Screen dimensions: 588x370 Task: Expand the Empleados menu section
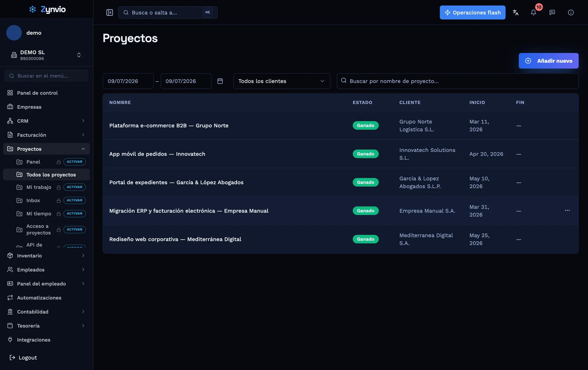click(46, 270)
